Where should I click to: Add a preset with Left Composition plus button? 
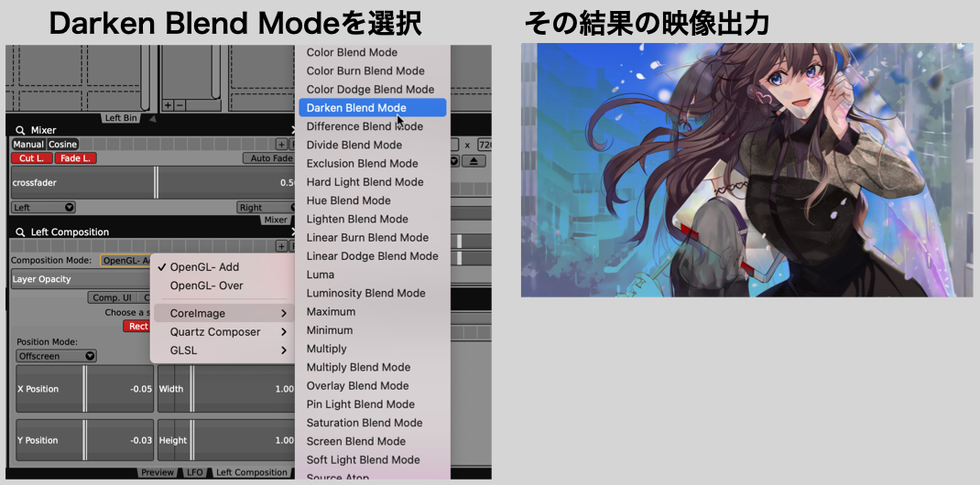pos(281,246)
